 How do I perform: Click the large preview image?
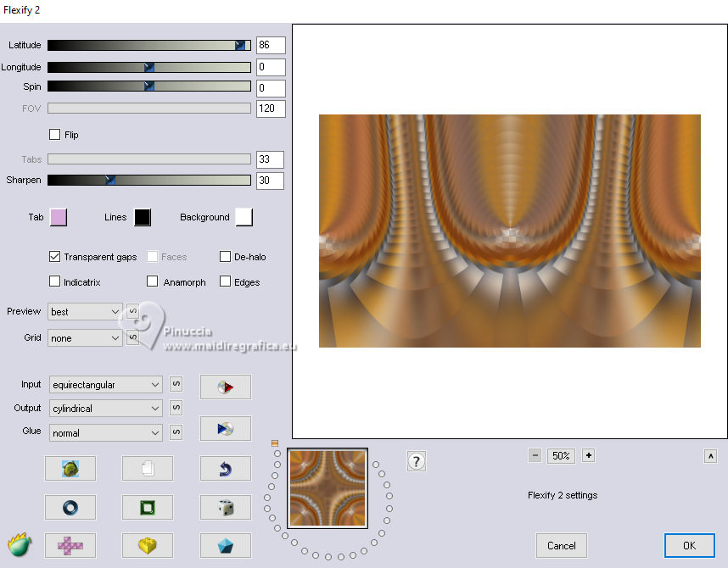click(509, 231)
